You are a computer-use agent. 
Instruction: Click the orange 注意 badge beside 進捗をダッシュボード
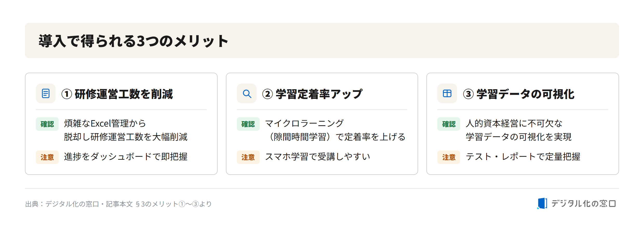point(47,157)
